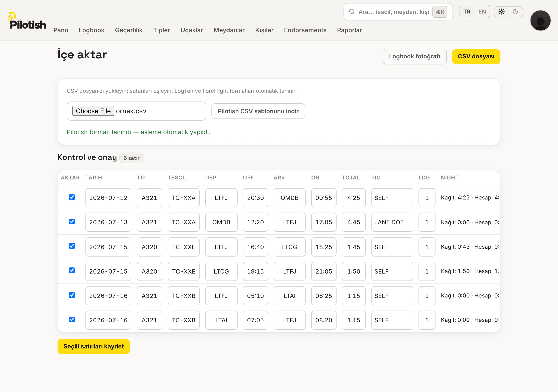Click the ornek.csv file name
The width and height of the screenshot is (558, 392).
[x=131, y=111]
